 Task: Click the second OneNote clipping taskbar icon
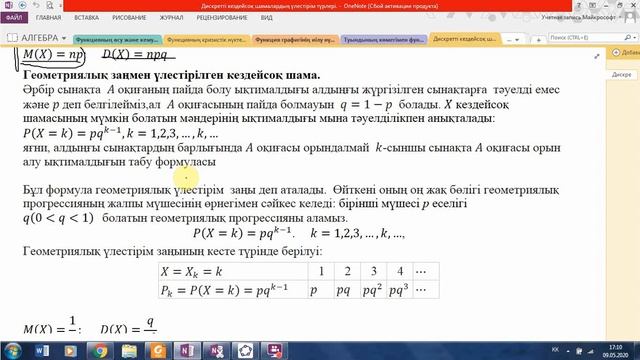pos(216,351)
